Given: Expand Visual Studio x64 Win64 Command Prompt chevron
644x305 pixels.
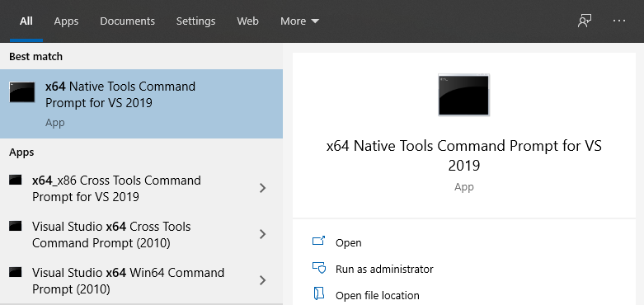Looking at the screenshot, I should (263, 280).
